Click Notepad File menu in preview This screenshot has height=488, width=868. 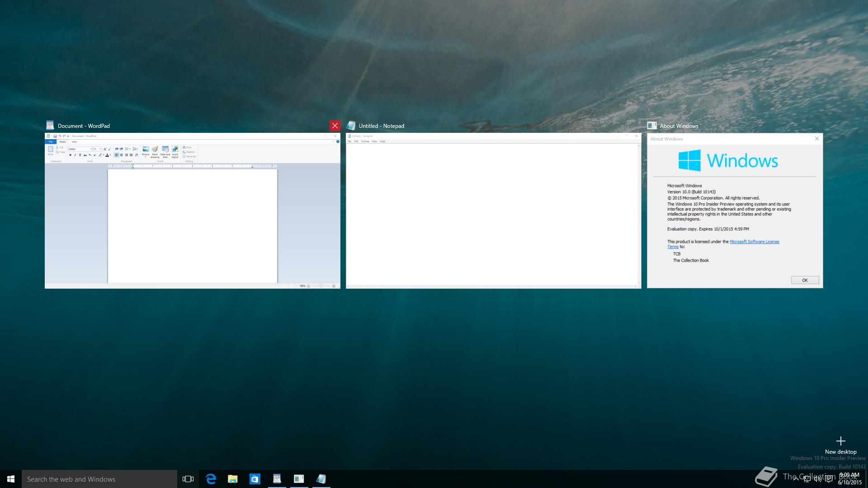click(349, 141)
